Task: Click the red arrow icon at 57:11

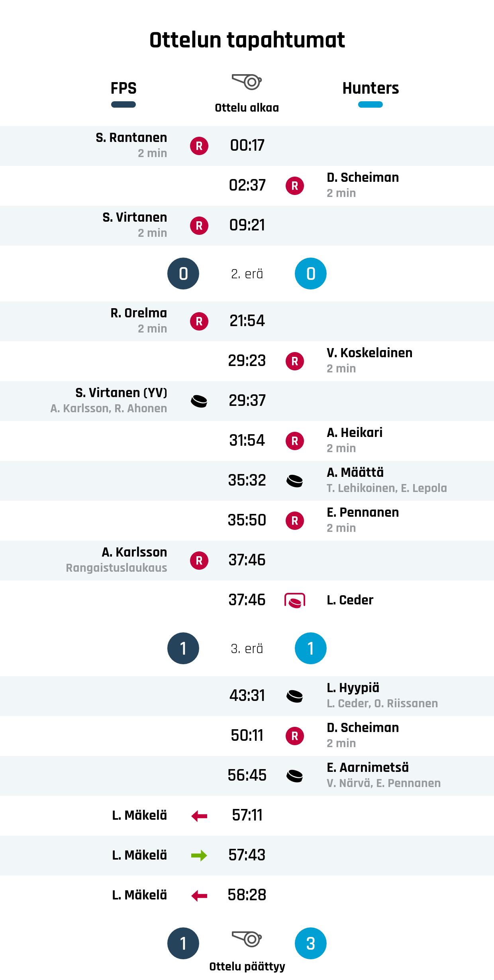Action: [199, 816]
